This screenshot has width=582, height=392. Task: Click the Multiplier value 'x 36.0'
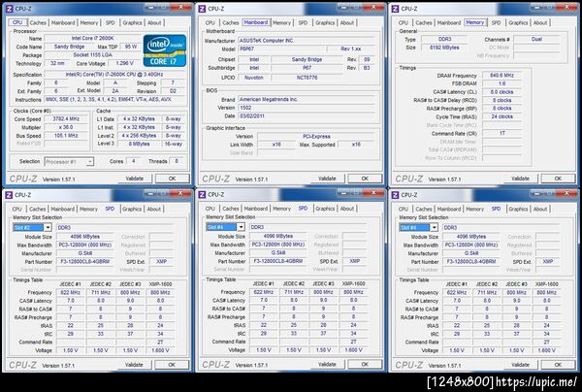[66, 127]
